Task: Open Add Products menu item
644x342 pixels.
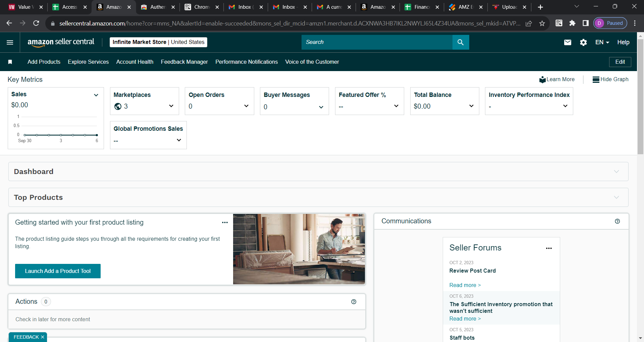Action: pos(44,62)
